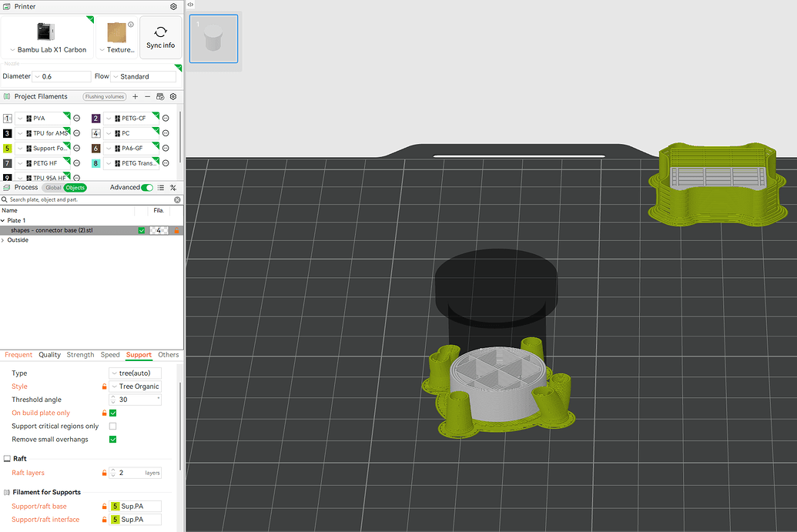This screenshot has height=532, width=797.
Task: Add a new filament with plus icon
Action: pos(136,96)
